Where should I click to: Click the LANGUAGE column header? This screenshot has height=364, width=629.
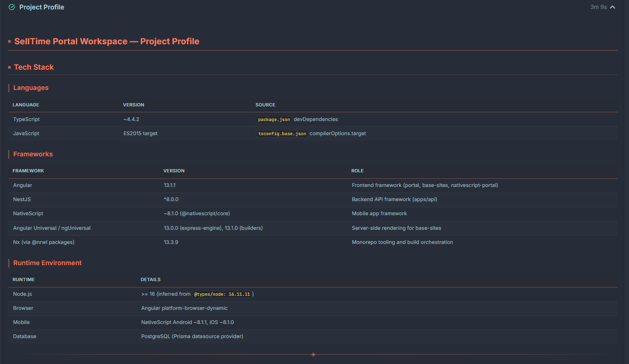point(26,105)
